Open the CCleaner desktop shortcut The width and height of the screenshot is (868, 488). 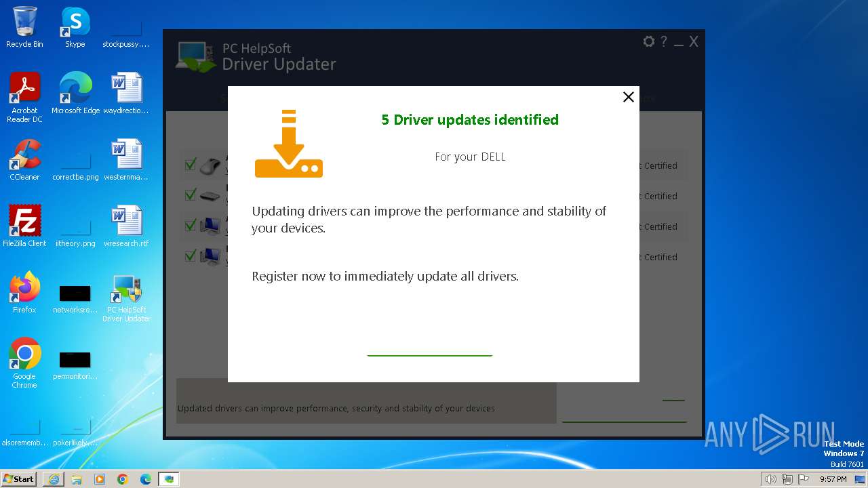[24, 160]
